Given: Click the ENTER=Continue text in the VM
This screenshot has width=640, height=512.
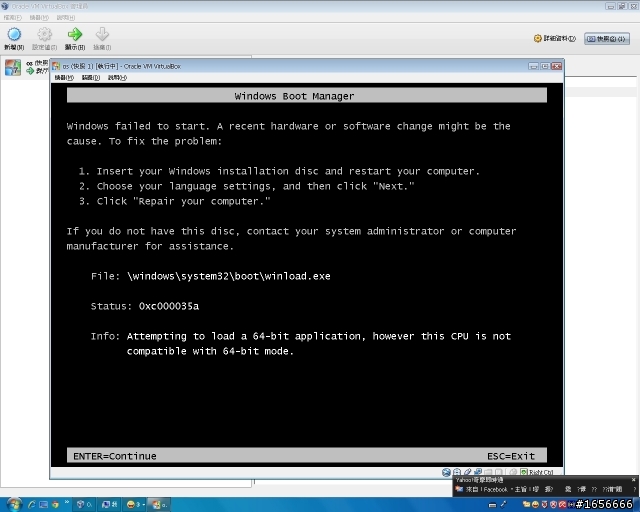Looking at the screenshot, I should (x=115, y=456).
